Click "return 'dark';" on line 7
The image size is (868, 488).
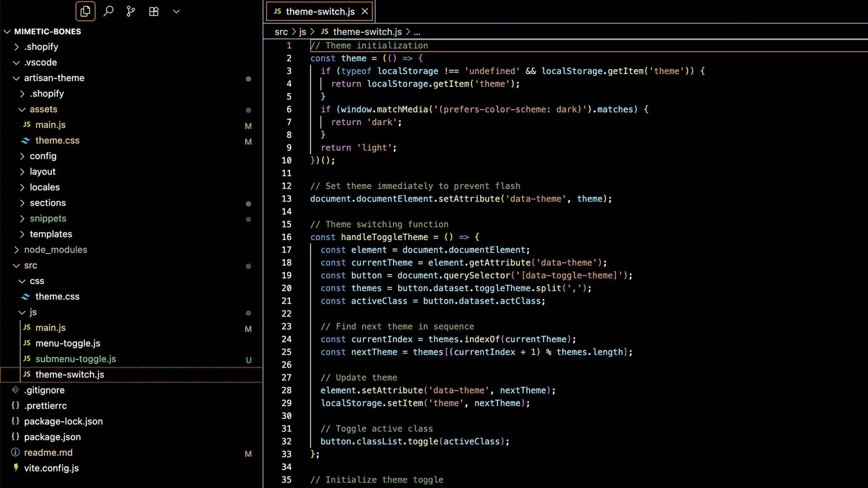(x=366, y=122)
